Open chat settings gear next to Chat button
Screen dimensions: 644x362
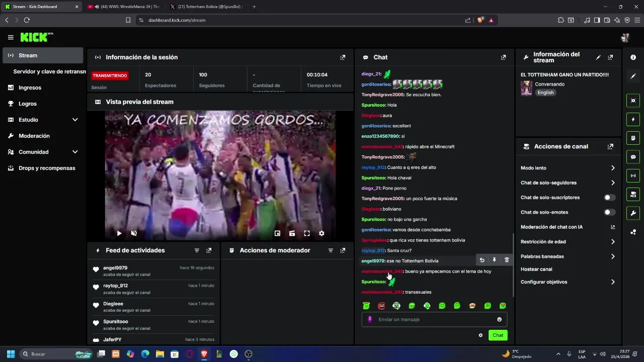[480, 335]
